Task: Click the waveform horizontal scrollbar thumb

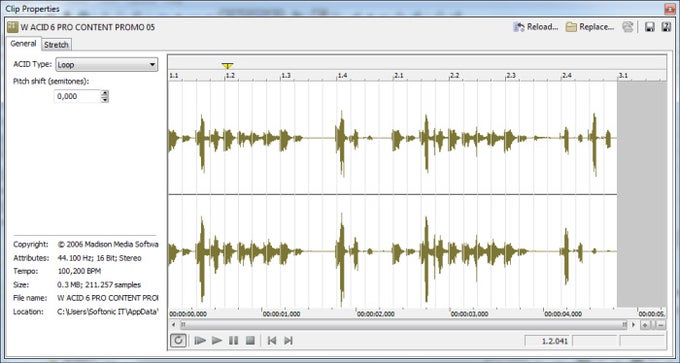Action: coord(404,324)
